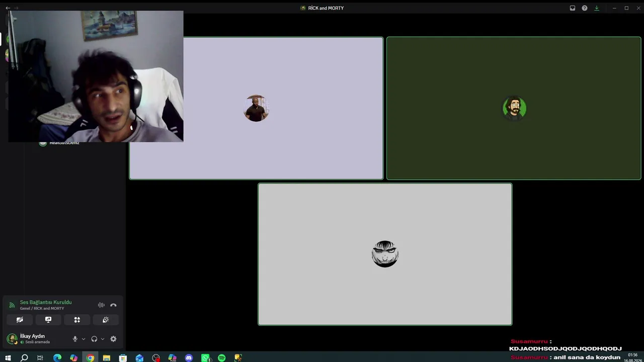Open the soundboard button
Screen dimensions: 644x362
106,320
